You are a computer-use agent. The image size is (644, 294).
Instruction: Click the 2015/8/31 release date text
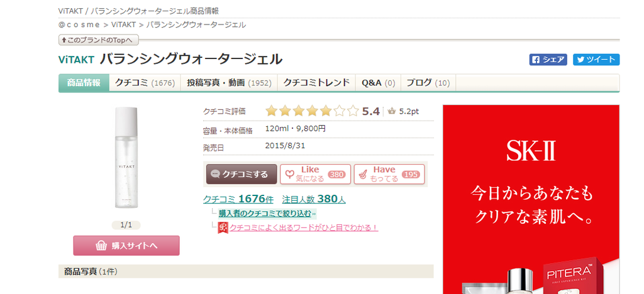pos(286,146)
